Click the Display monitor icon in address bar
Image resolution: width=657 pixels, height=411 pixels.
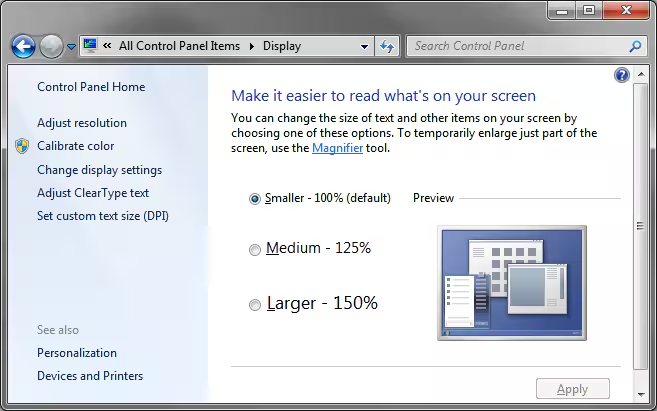[x=90, y=46]
